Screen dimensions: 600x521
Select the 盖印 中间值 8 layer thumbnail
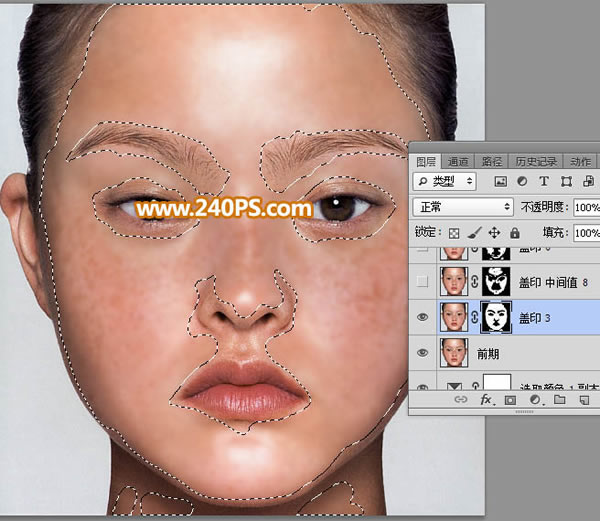[x=454, y=282]
